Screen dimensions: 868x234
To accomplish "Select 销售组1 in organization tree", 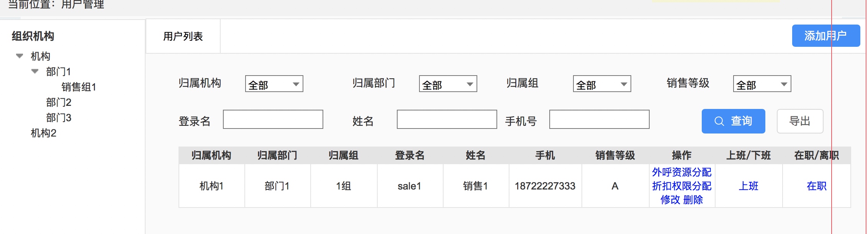I will pos(79,87).
